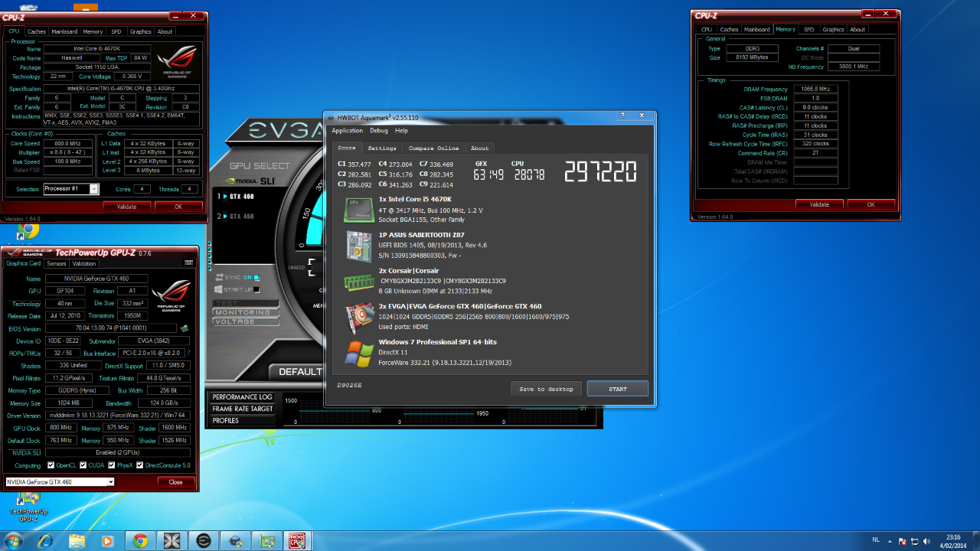Click Save to desktop in Aquamark

click(x=546, y=389)
